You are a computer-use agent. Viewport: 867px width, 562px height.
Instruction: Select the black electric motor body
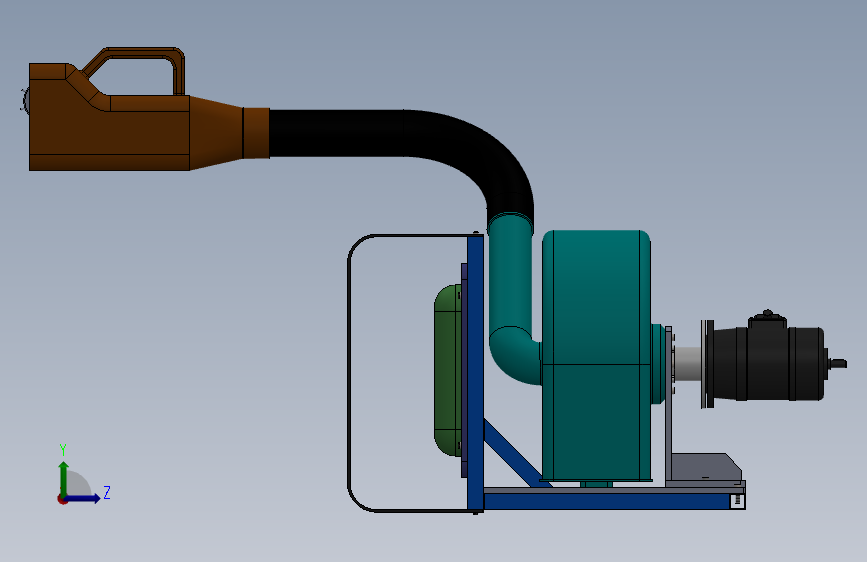(x=769, y=363)
